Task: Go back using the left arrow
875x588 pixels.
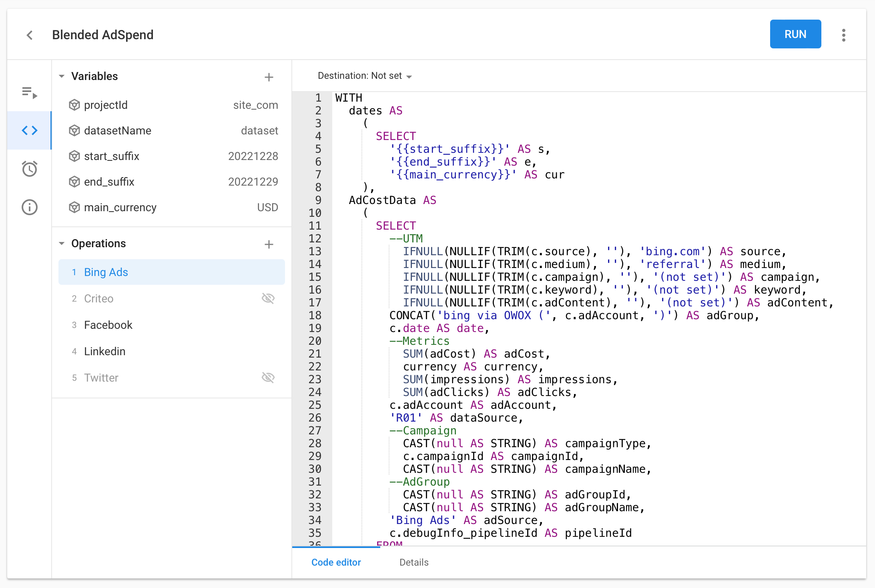Action: click(x=30, y=35)
